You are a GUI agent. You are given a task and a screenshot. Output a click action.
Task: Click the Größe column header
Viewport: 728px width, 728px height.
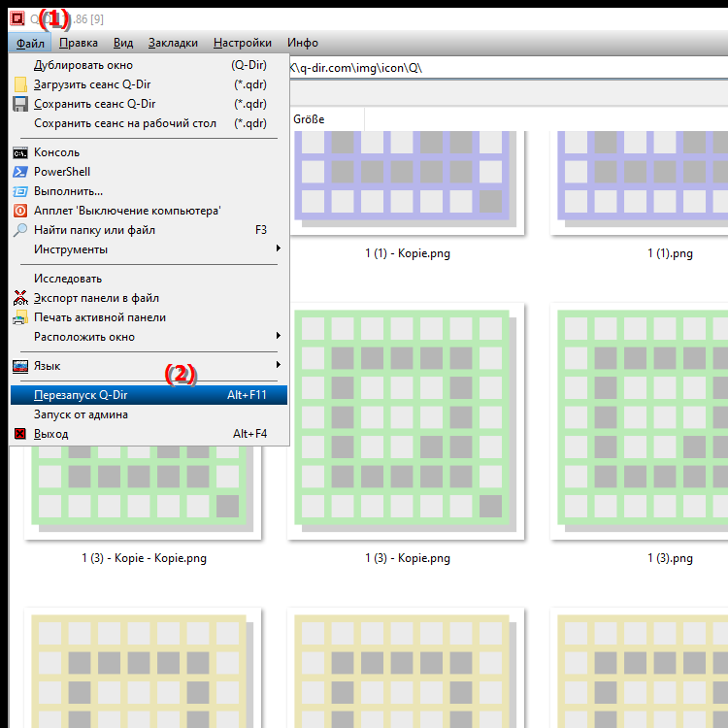pyautogui.click(x=327, y=119)
